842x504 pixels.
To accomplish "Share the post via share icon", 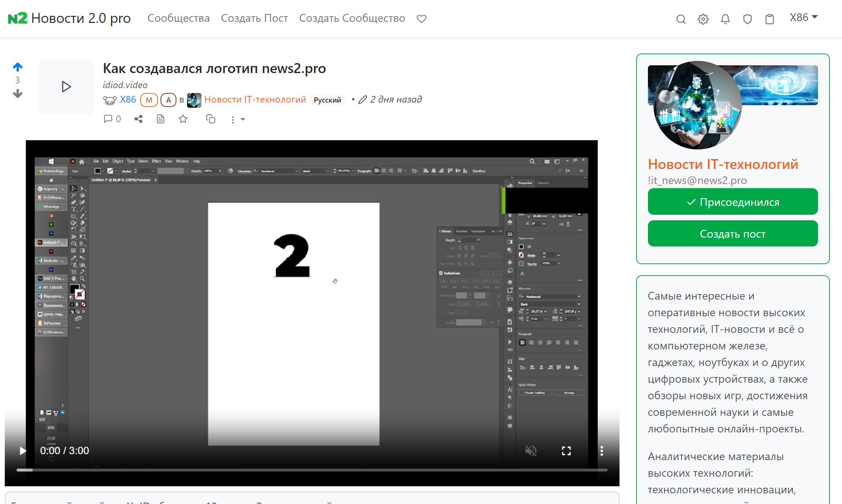I will [138, 119].
